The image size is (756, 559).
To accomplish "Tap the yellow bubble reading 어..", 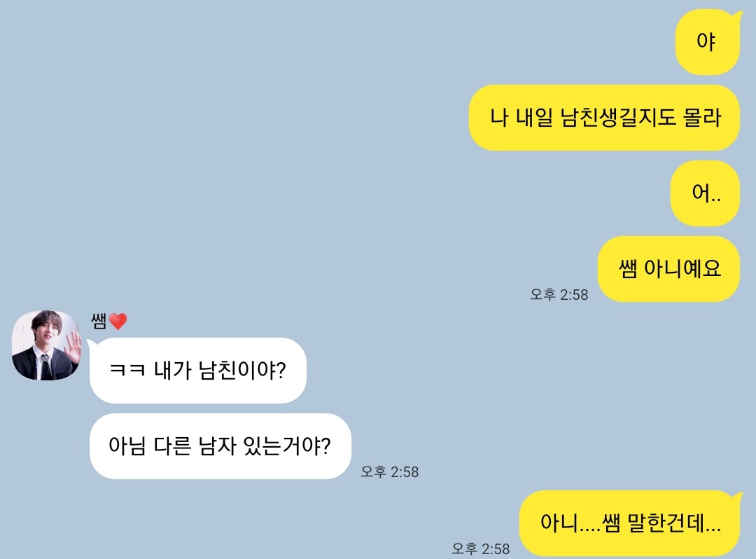I will [x=705, y=193].
